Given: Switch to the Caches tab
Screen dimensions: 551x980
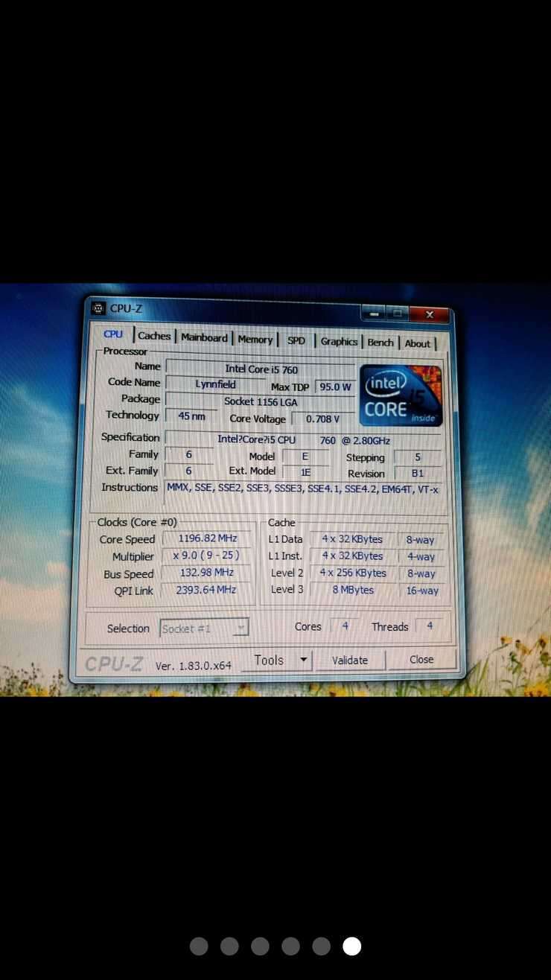Looking at the screenshot, I should tap(154, 336).
